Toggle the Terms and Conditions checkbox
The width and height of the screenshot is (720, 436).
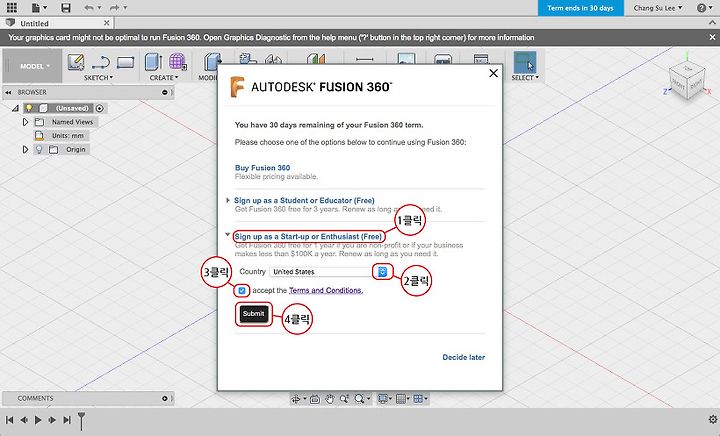[x=242, y=291]
